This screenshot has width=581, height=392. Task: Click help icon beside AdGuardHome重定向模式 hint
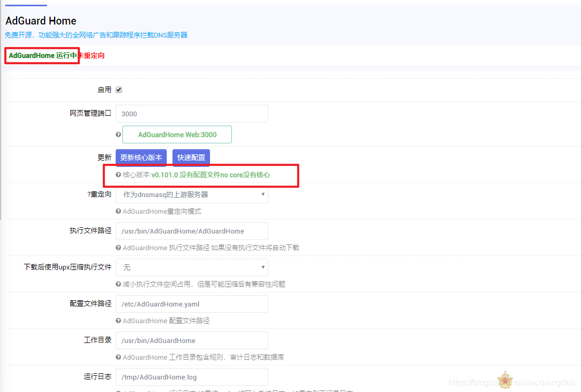click(x=118, y=211)
